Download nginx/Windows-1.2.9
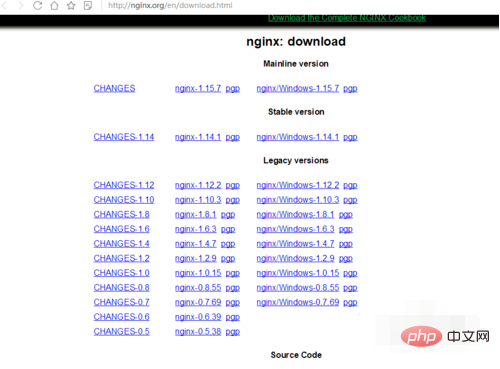The height and width of the screenshot is (369, 500). (x=295, y=258)
